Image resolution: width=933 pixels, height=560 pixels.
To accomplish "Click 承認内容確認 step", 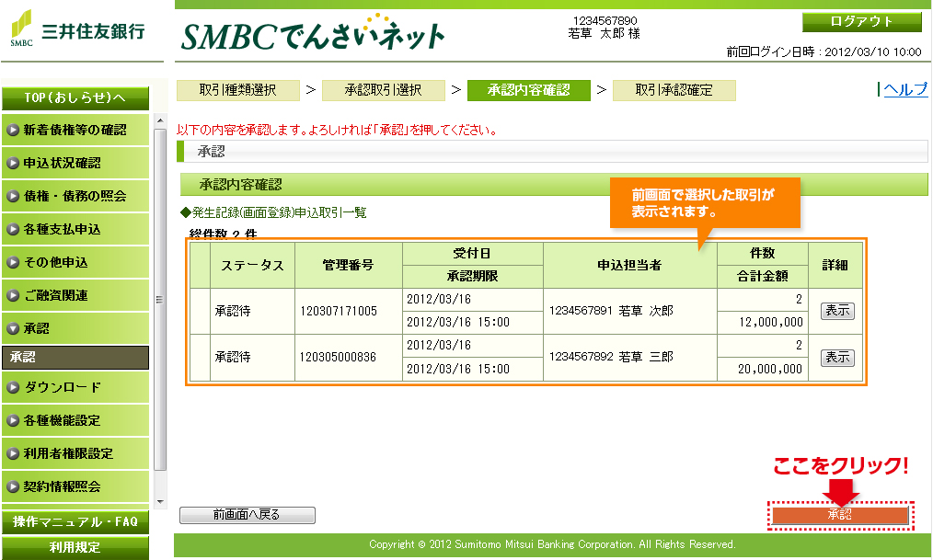I will [529, 90].
